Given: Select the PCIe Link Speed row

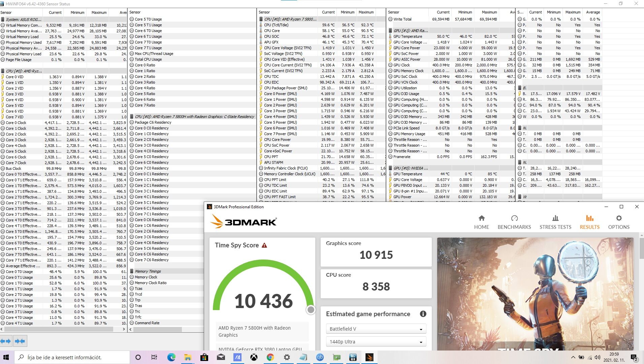Looking at the screenshot, I should pyautogui.click(x=451, y=128).
